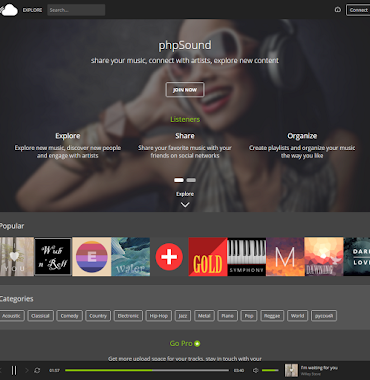
Task: Select the Reggae category tag
Action: [272, 316]
